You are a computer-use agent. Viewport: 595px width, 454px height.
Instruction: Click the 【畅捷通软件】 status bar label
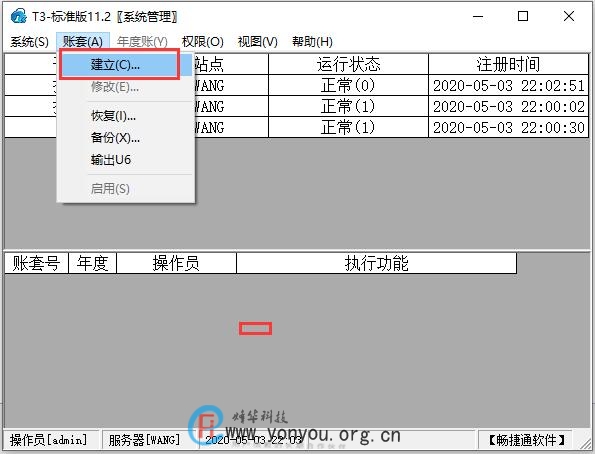pos(526,440)
